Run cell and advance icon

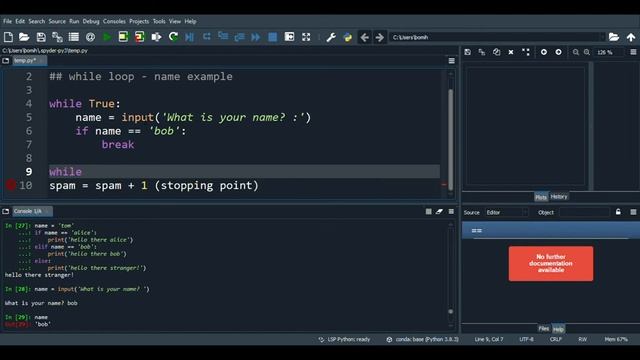click(140, 37)
